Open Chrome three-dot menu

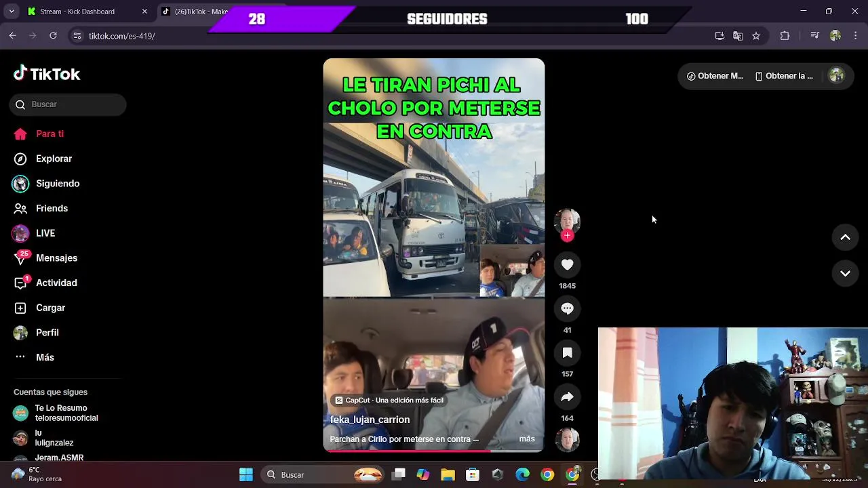855,36
